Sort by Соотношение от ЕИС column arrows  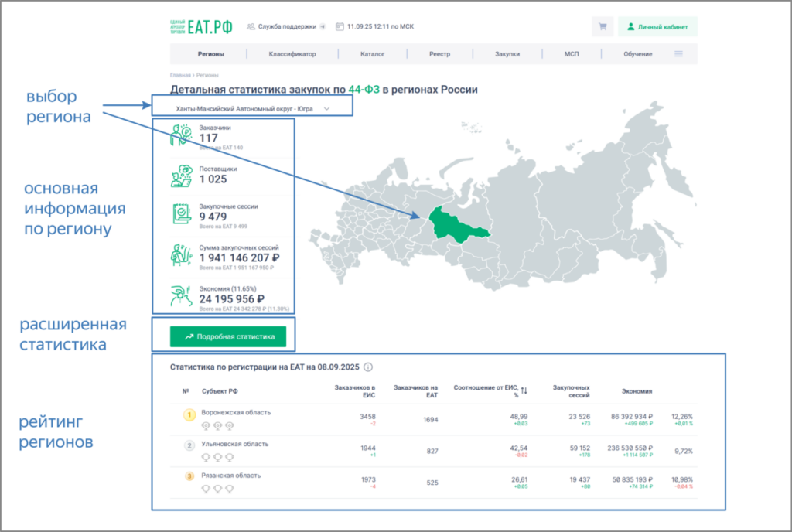[524, 390]
